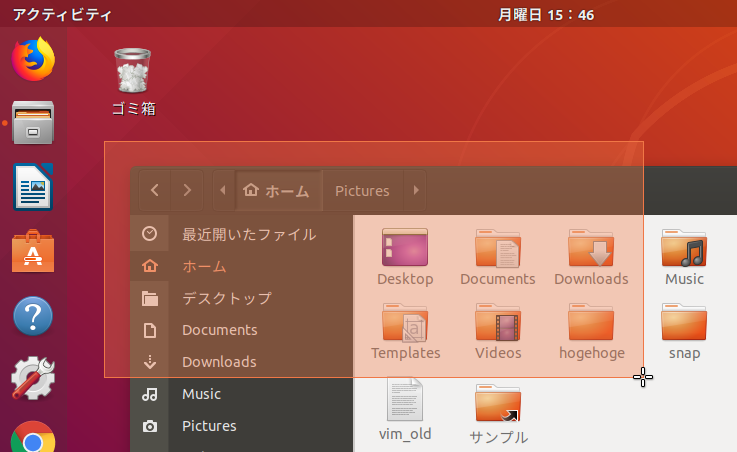737x452 pixels.
Task: Select the Music folder in file view
Action: tap(684, 257)
